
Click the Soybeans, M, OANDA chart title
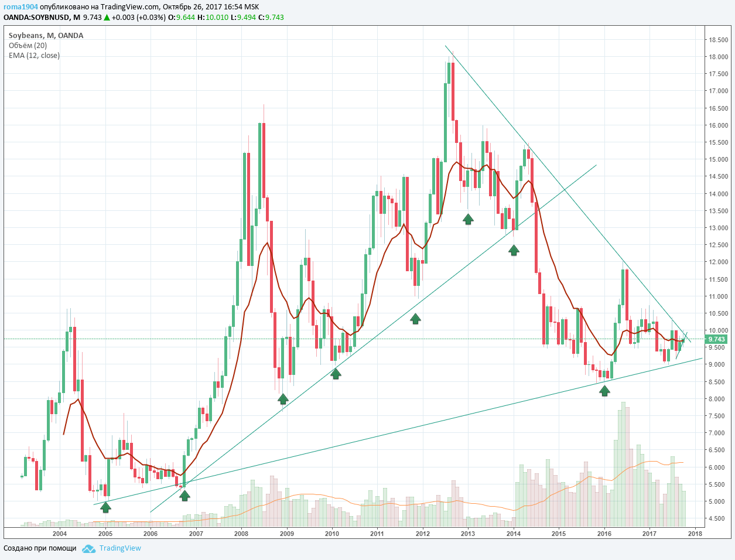(x=46, y=36)
